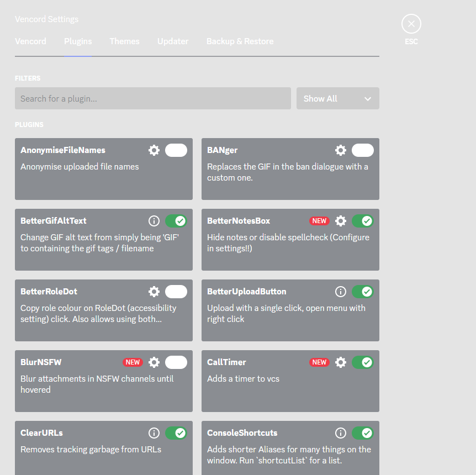Enable the BANger plugin toggle
The image size is (476, 475).
pos(363,150)
